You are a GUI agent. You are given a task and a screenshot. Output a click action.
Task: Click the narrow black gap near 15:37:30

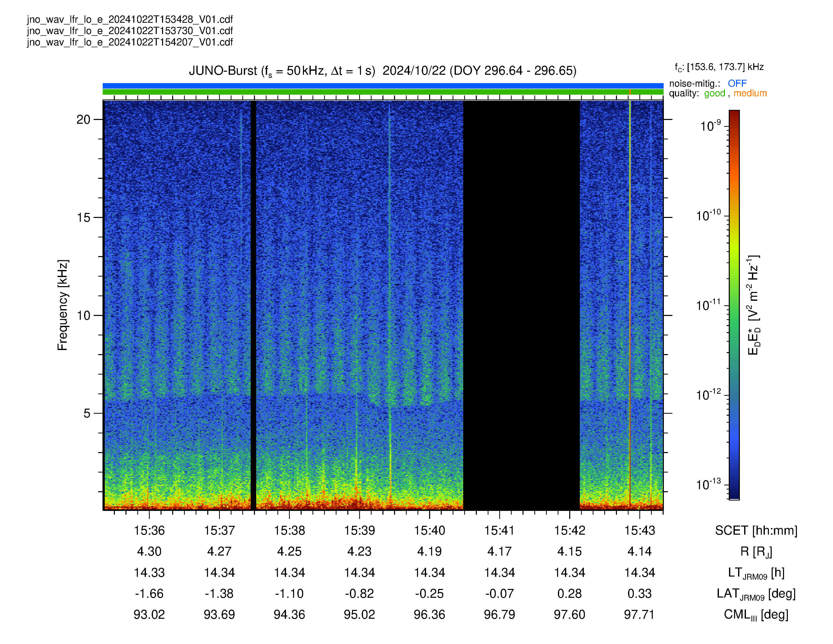(x=253, y=305)
